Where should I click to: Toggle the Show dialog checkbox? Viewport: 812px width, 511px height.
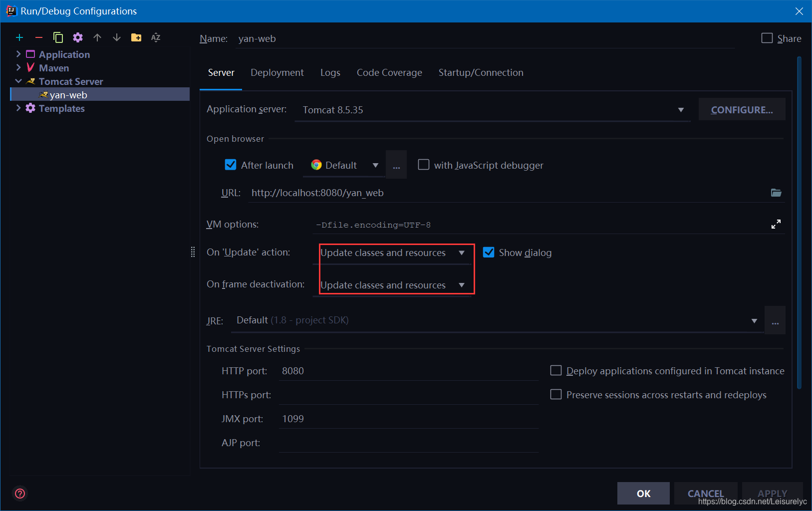(489, 252)
